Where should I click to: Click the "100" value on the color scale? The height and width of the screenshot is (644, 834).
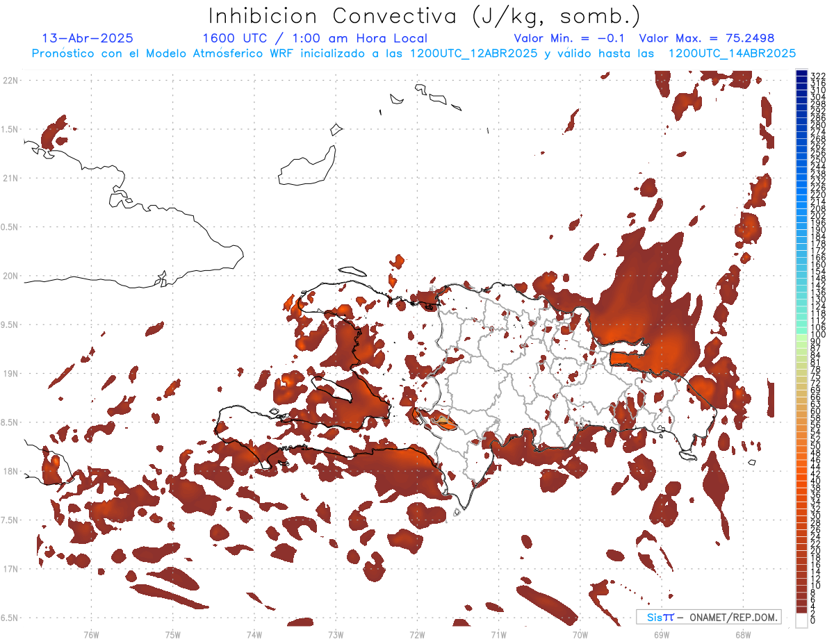pyautogui.click(x=818, y=335)
